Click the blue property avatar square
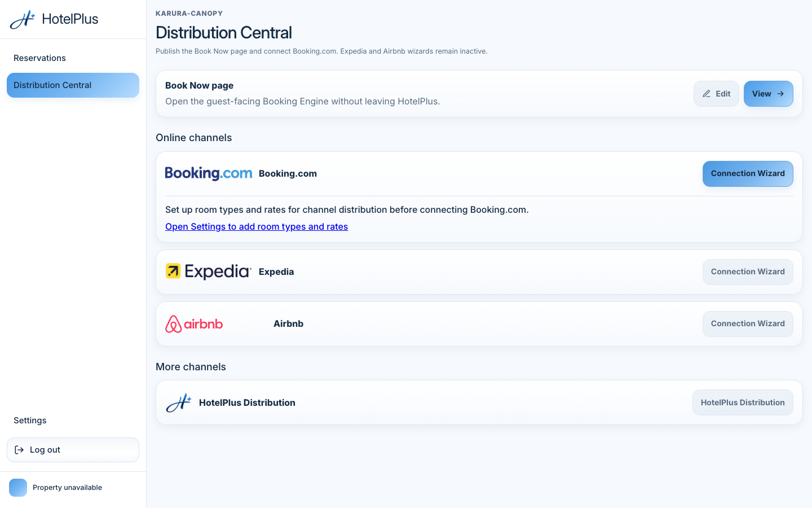This screenshot has height=508, width=812. point(18,488)
